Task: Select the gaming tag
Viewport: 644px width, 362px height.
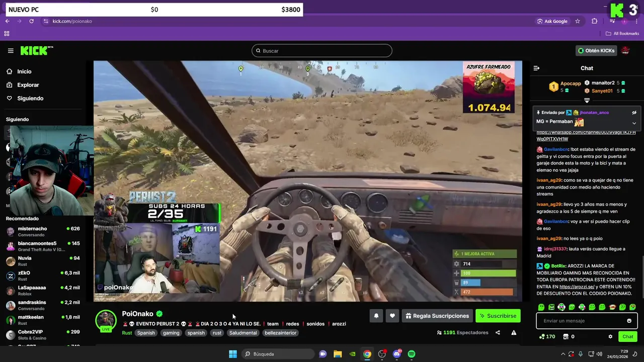Action: click(x=171, y=333)
